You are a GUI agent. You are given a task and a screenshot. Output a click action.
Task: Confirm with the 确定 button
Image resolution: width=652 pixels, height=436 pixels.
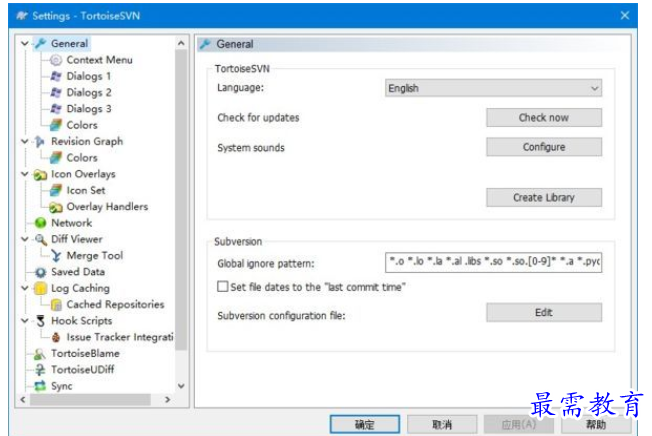[365, 424]
